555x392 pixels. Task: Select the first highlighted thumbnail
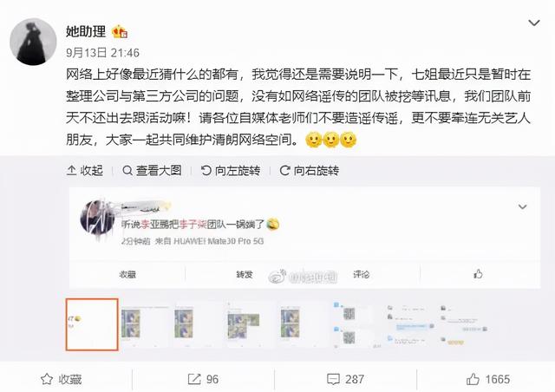(92, 324)
